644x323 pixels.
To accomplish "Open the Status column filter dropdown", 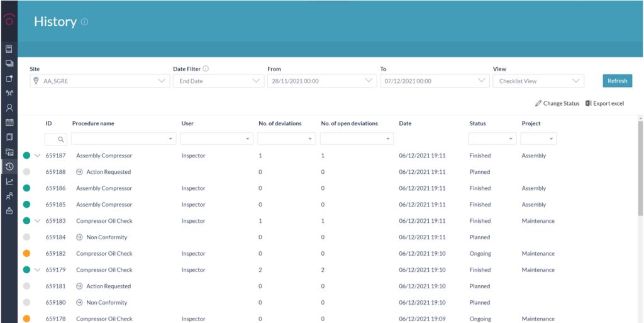I will pos(492,139).
